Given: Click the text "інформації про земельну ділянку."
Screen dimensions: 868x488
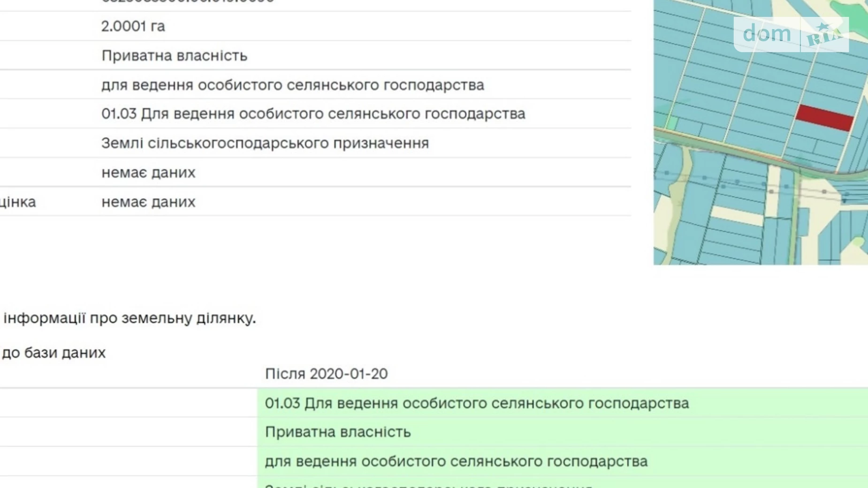Looking at the screenshot, I should pyautogui.click(x=129, y=318).
